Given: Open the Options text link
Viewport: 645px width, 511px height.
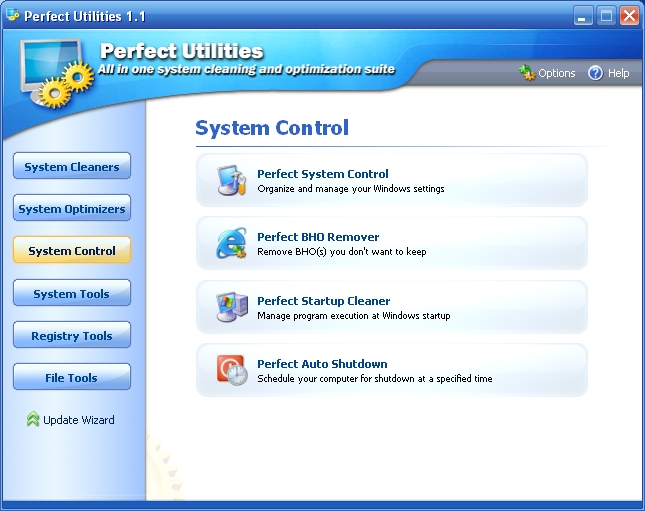Looking at the screenshot, I should (x=557, y=73).
